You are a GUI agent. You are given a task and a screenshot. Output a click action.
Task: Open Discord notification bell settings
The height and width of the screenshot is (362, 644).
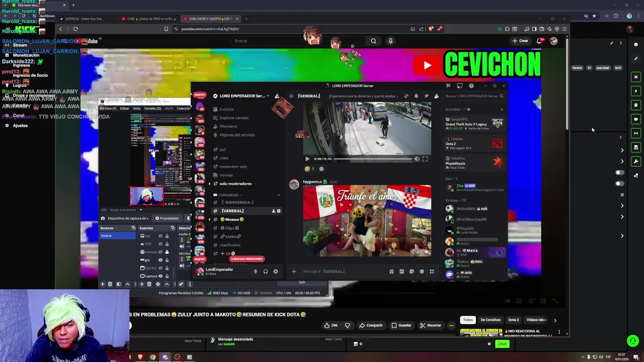point(416,96)
